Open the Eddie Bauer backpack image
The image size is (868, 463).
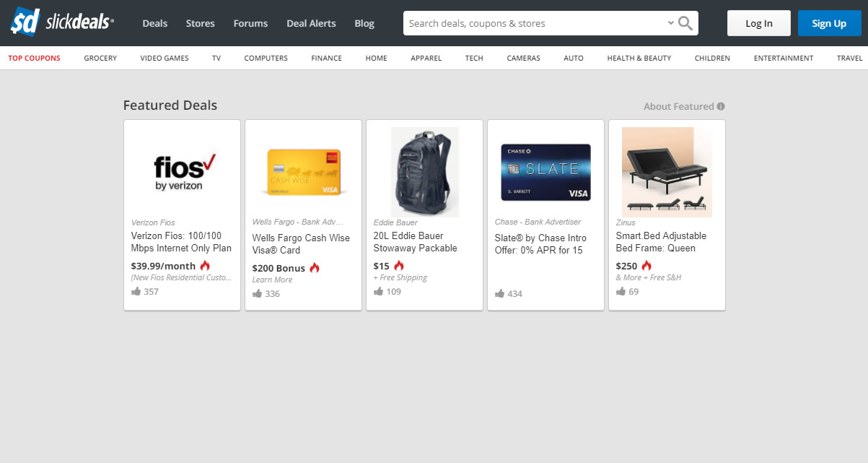click(x=424, y=172)
